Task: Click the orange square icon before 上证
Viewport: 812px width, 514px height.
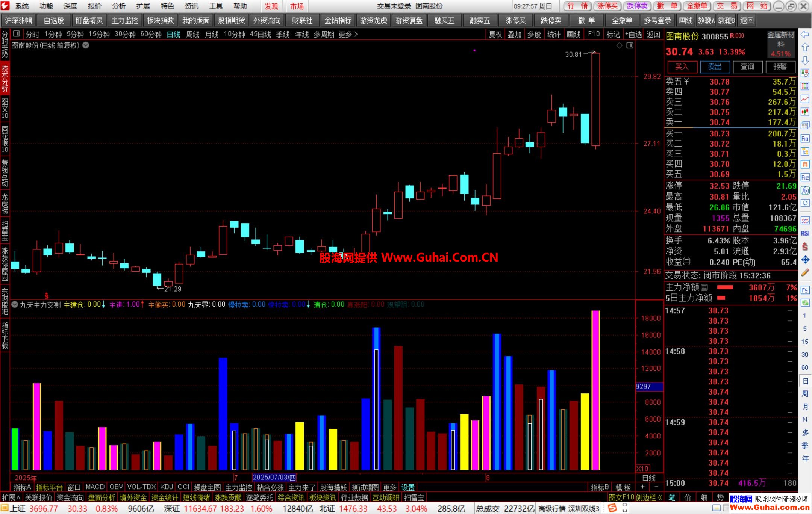Action: (4, 508)
